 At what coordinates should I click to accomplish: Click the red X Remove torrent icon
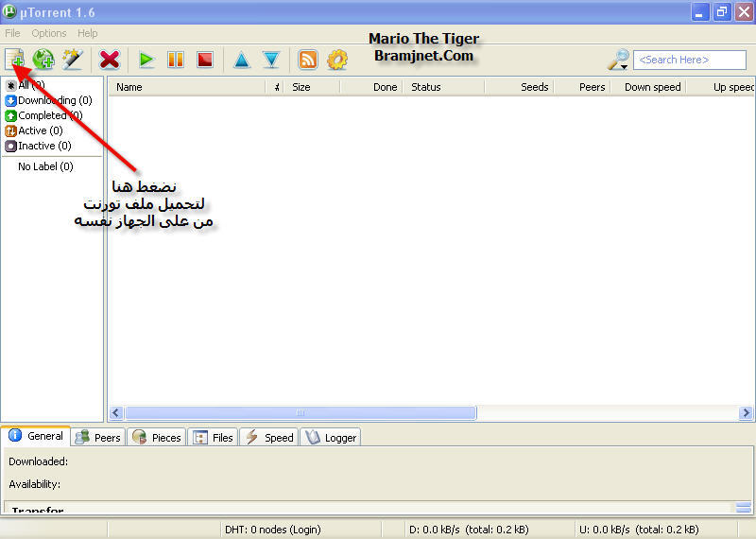(110, 60)
